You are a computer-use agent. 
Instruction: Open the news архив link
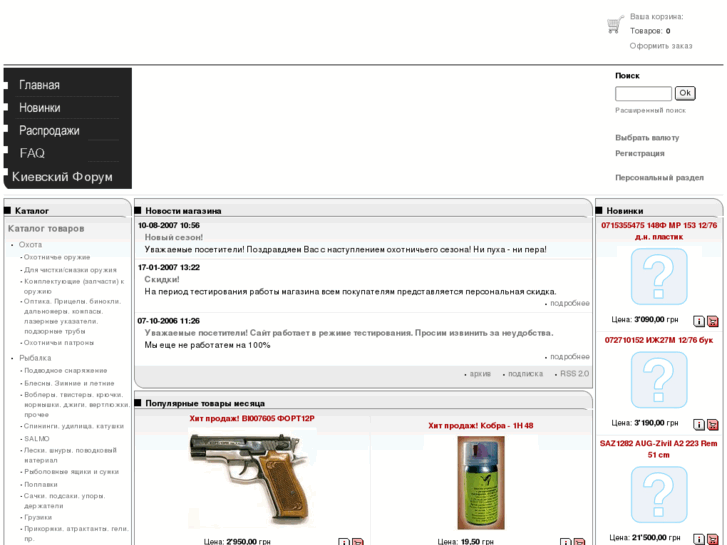480,374
